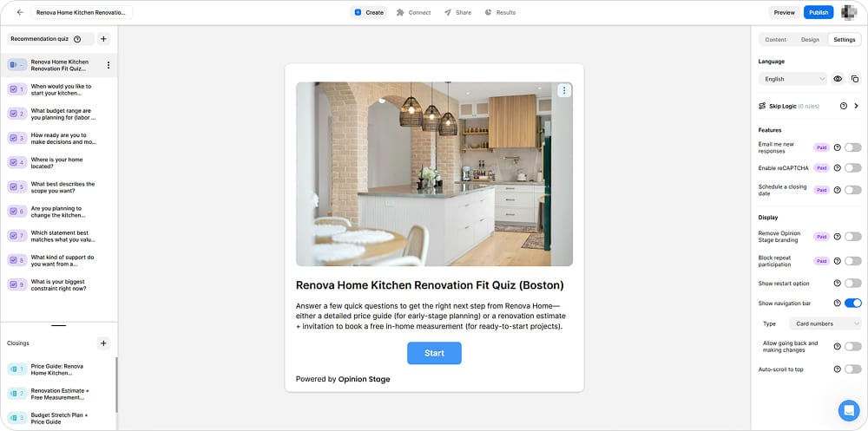
Task: Select question 7 Which statement best matches
Action: [59, 236]
